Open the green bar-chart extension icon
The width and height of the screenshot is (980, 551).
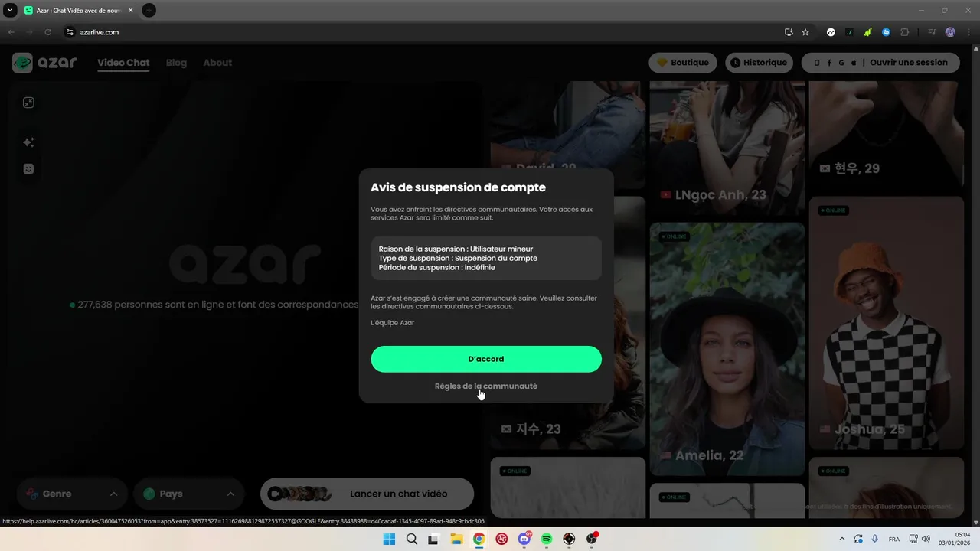867,32
